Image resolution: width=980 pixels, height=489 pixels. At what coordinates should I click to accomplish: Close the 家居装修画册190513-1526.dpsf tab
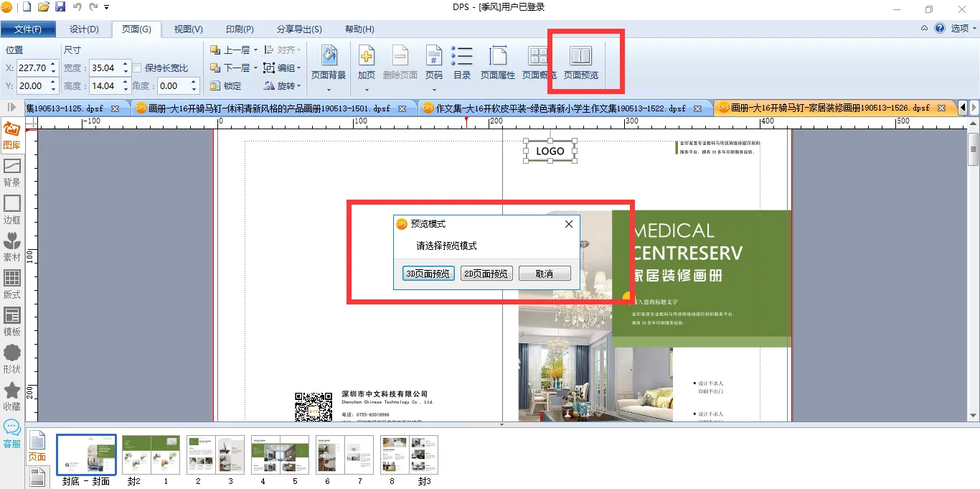[943, 108]
